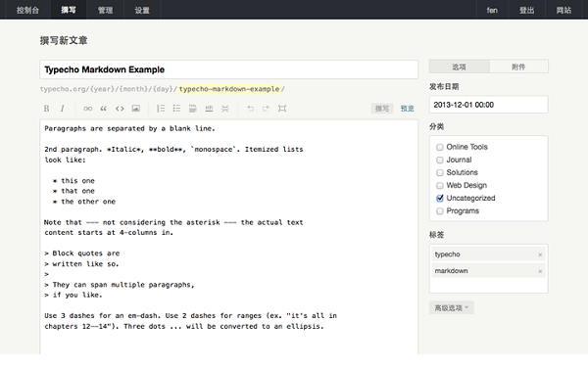Click 登出 to log out
588x368 pixels.
[526, 10]
